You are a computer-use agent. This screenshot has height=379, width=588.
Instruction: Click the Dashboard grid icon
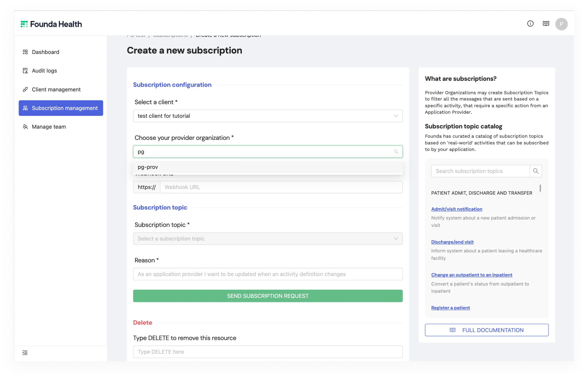point(25,52)
